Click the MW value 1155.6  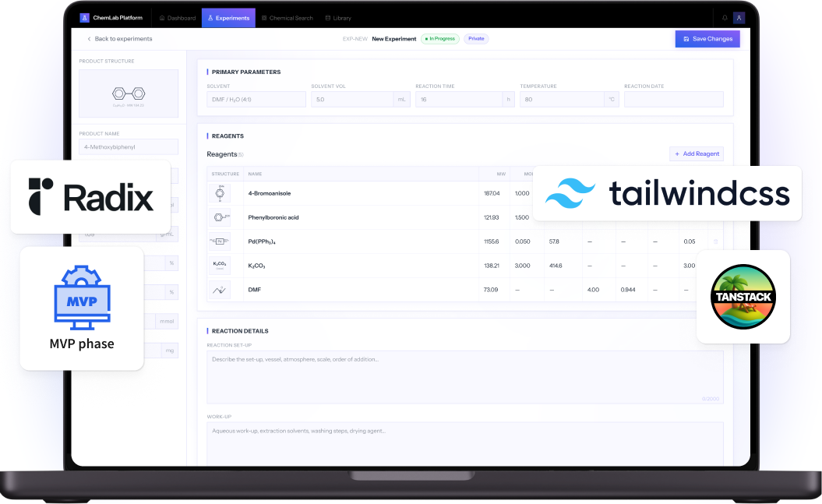[x=491, y=241]
